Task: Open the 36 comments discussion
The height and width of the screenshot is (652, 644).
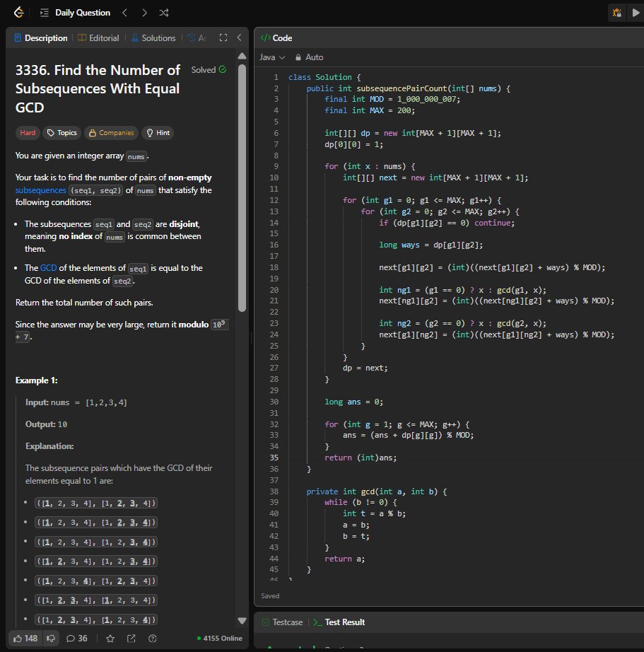Action: coord(77,639)
